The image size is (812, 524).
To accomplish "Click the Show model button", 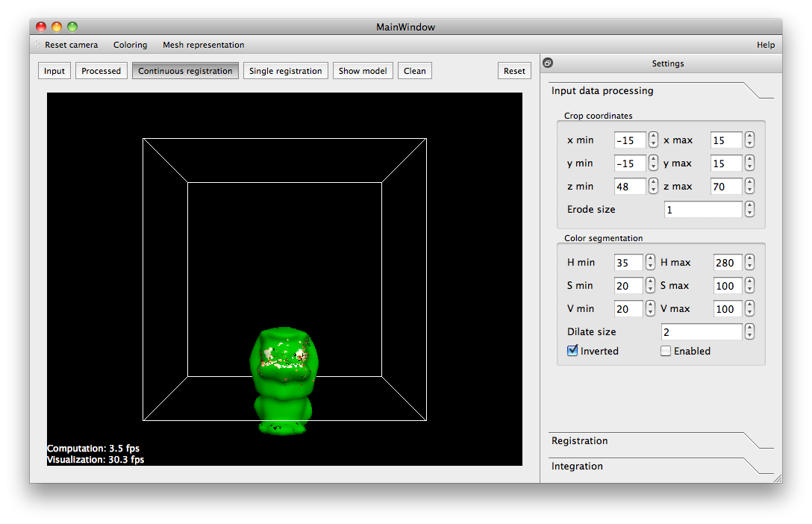I will pyautogui.click(x=363, y=71).
